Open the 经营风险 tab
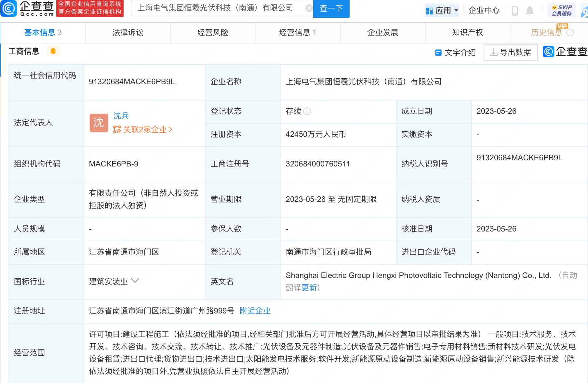 pyautogui.click(x=213, y=33)
